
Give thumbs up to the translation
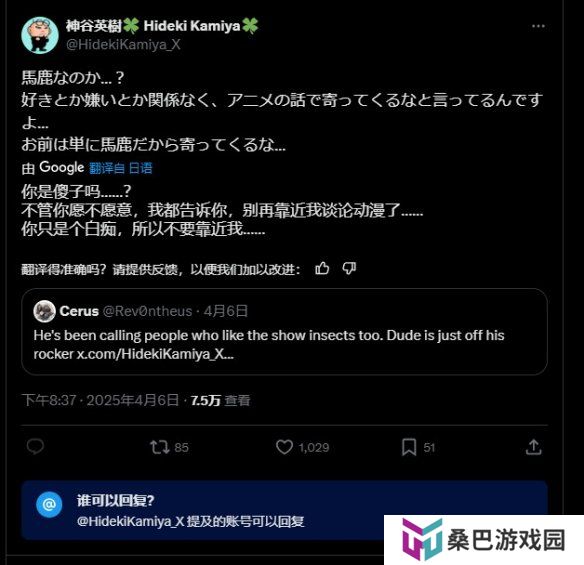coord(322,268)
